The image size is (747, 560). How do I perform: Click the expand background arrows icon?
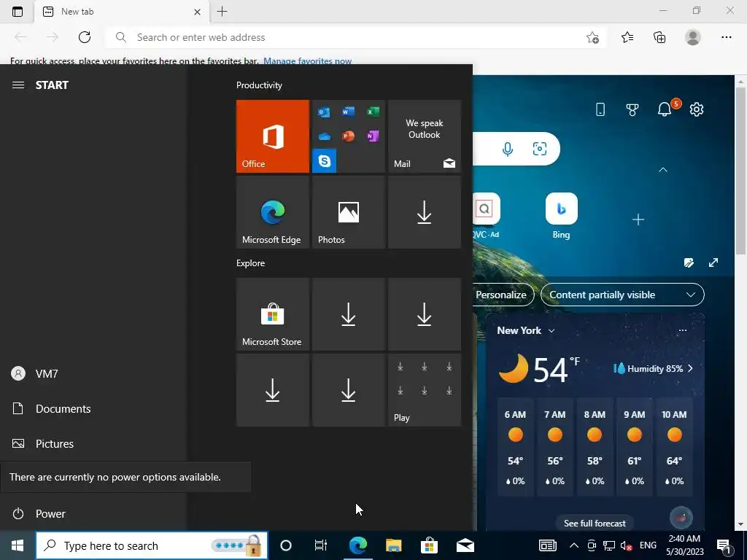713,262
